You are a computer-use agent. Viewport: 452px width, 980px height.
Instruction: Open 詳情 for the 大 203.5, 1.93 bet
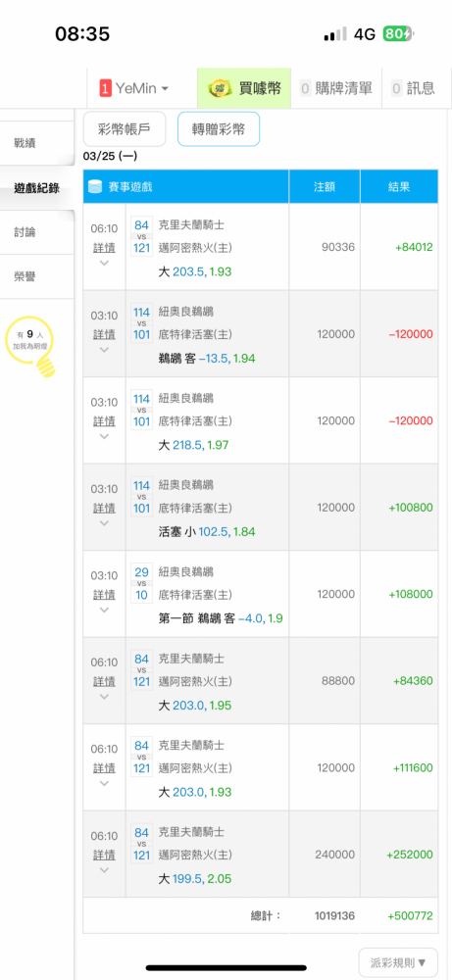pos(104,248)
